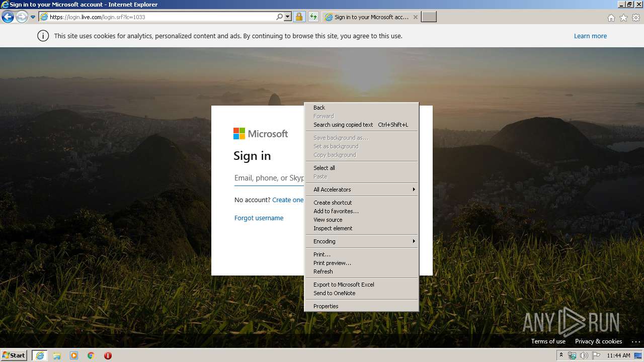Open the Windows Start menu
This screenshot has width=644, height=362.
[x=14, y=355]
